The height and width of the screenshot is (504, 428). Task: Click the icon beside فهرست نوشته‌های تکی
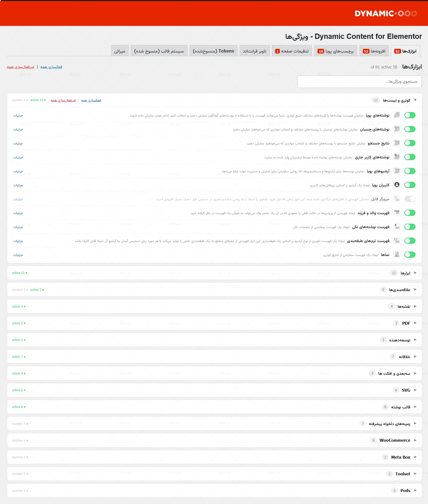397,227
